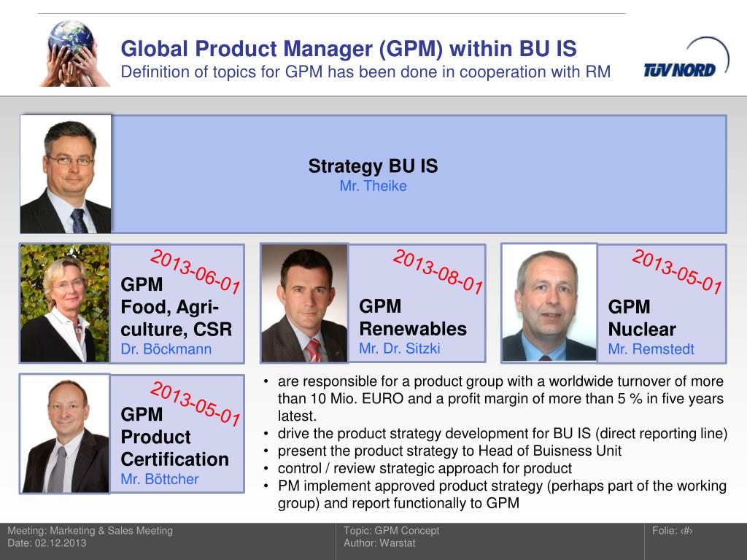Click the bullet 'are responsible for a product group'
The height and width of the screenshot is (560, 747).
[x=500, y=399]
